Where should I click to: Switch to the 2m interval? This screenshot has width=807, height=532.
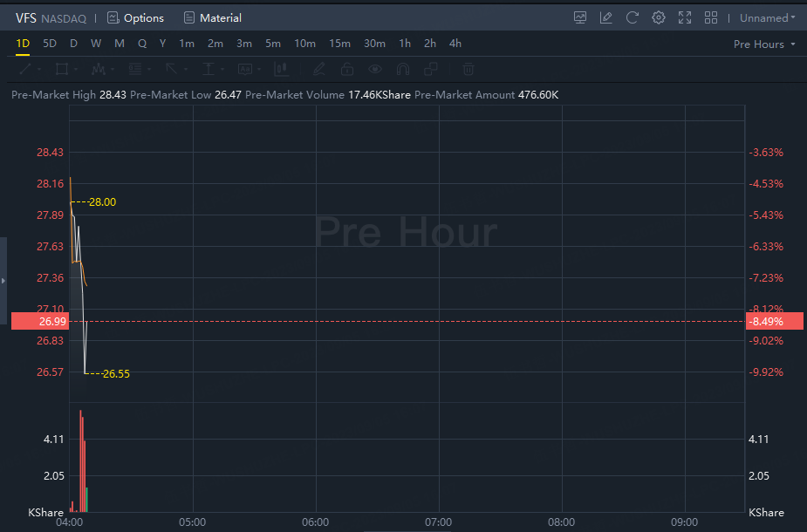(215, 44)
